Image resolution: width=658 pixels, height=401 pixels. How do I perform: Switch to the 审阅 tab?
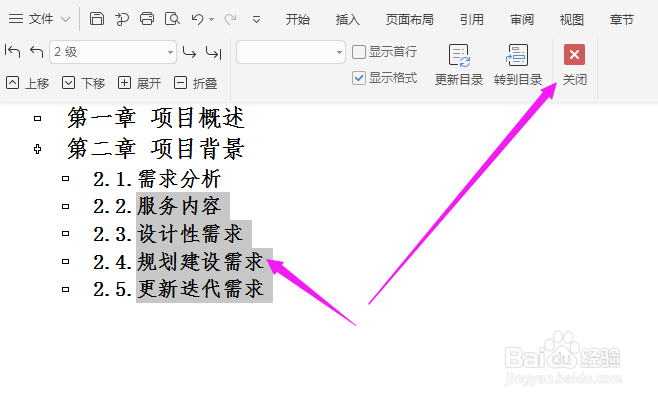522,19
